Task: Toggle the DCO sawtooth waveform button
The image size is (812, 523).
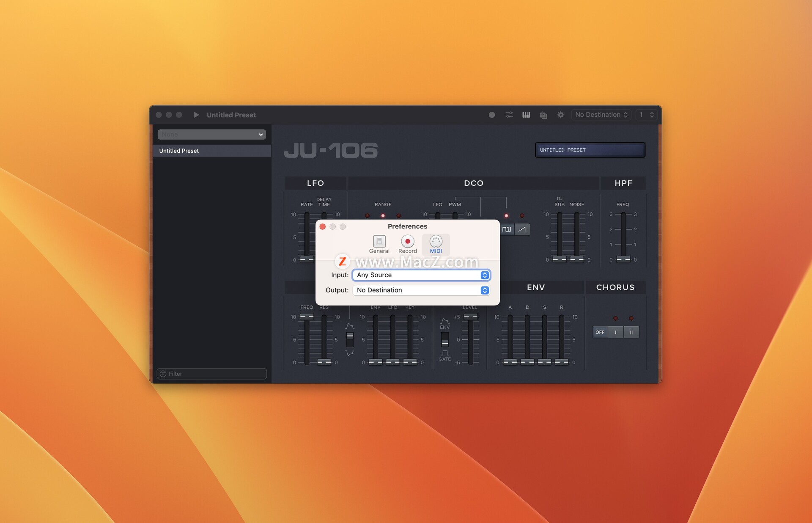Action: [522, 229]
